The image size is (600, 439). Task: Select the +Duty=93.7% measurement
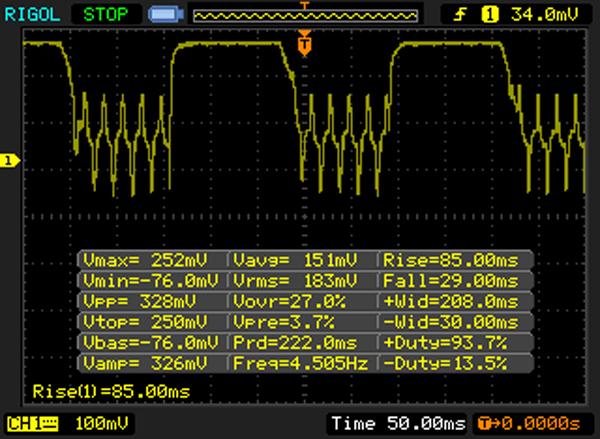(x=445, y=342)
